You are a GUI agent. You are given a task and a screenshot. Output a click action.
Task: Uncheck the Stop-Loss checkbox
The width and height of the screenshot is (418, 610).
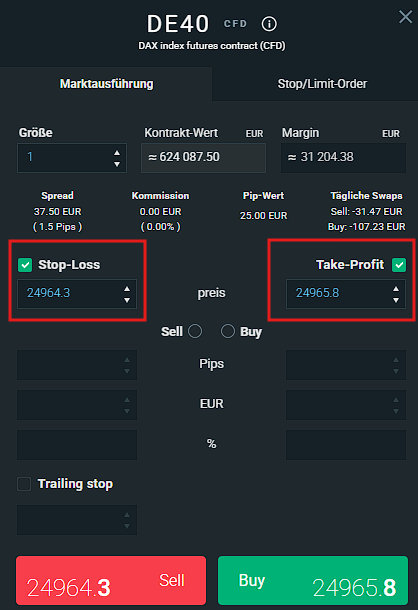tap(25, 265)
